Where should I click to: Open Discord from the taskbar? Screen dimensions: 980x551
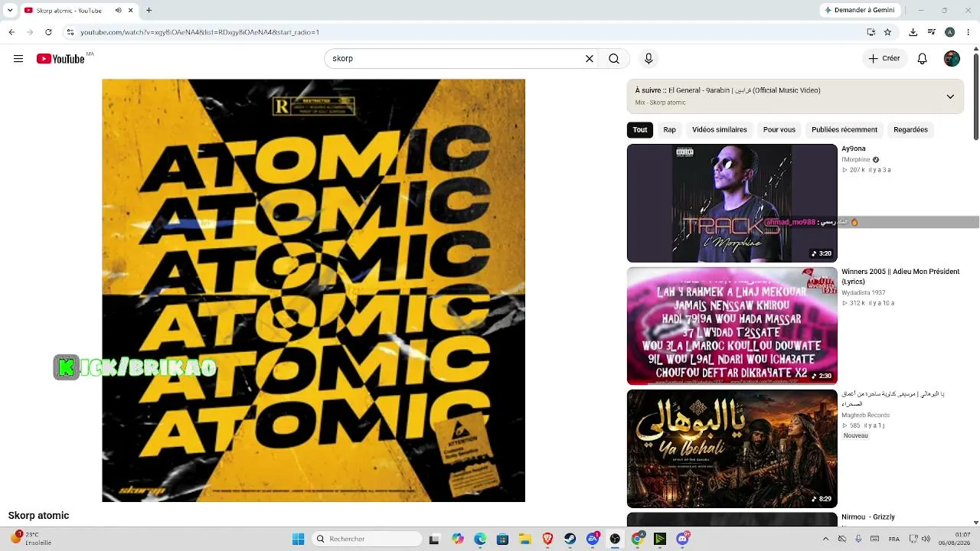click(x=682, y=539)
